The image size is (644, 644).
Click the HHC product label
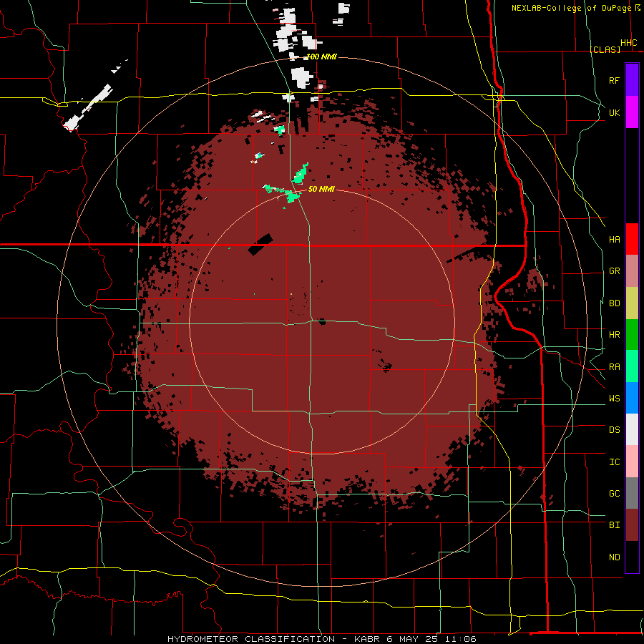(628, 43)
